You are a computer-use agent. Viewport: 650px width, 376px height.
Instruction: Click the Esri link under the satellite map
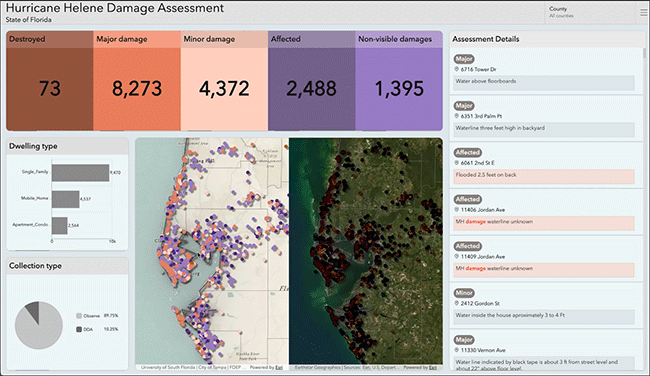pyautogui.click(x=432, y=367)
